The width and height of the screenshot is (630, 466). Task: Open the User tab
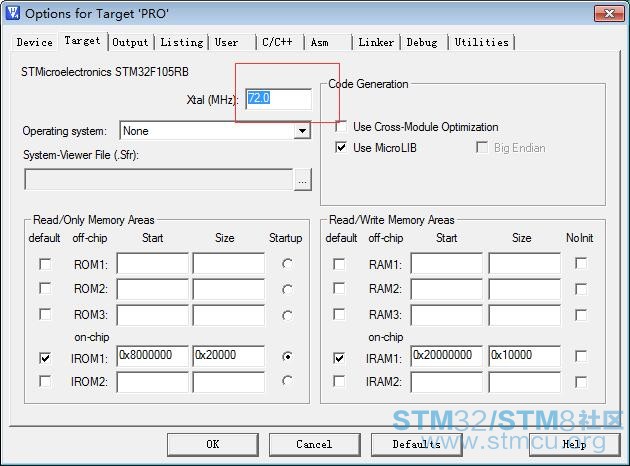coord(226,42)
